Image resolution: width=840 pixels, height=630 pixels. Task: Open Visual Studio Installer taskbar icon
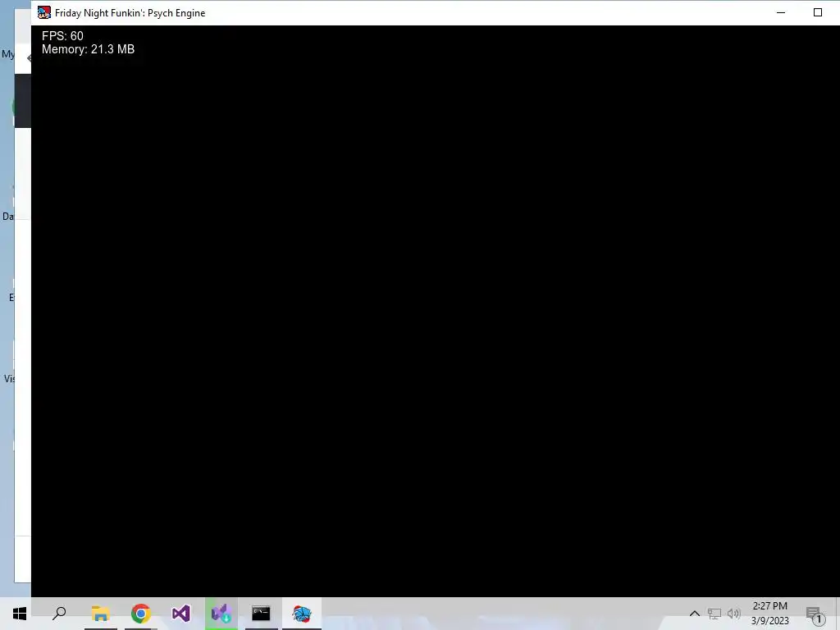(221, 614)
